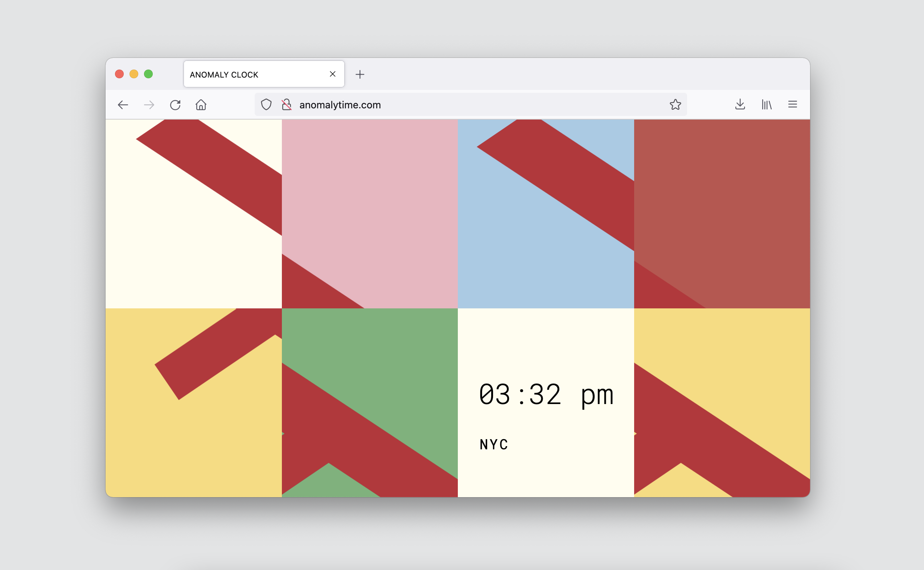Viewport: 924px width, 570px height.
Task: Close the ANOMALY CLOCK tab
Action: 332,74
